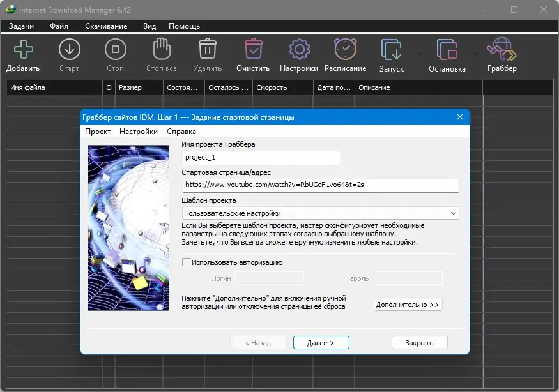559x392 pixels.
Task: Open the Проект menu in the Grabber dialog
Action: click(x=97, y=131)
